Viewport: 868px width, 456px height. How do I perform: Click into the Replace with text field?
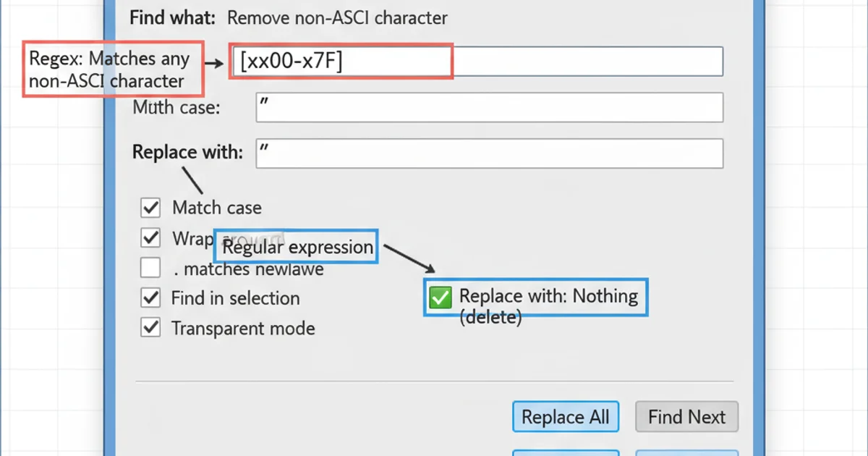(x=489, y=153)
